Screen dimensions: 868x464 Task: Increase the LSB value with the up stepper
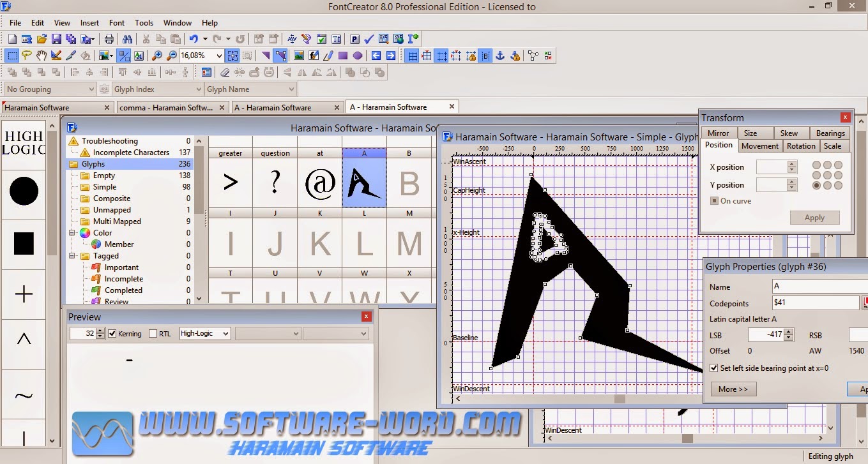point(788,332)
